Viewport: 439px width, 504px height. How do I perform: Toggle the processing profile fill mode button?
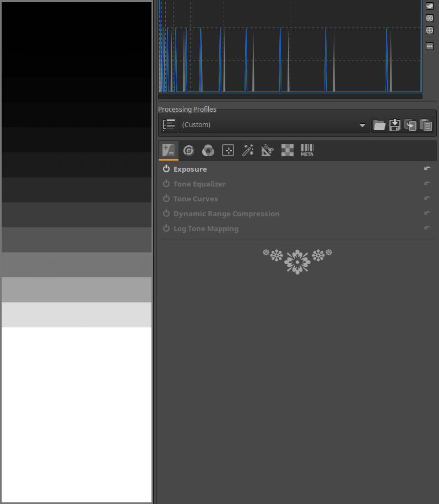point(169,125)
